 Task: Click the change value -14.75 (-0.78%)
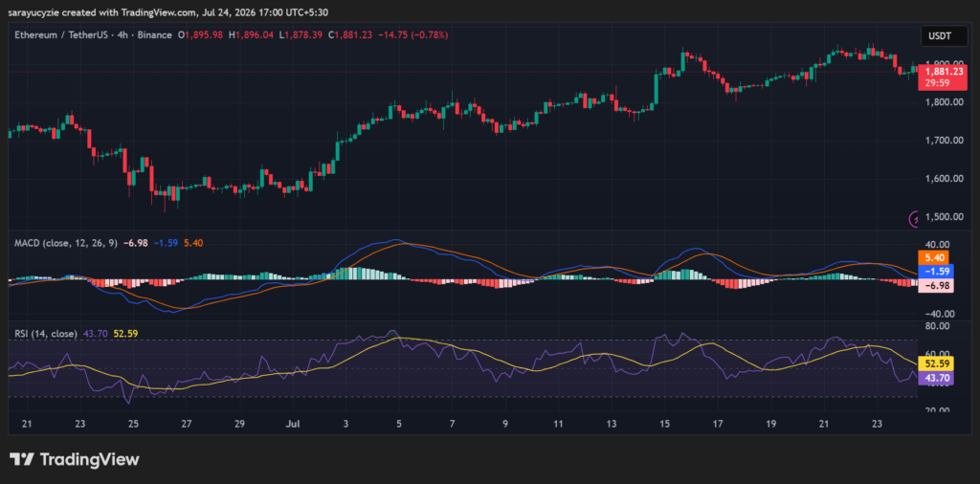[x=412, y=35]
